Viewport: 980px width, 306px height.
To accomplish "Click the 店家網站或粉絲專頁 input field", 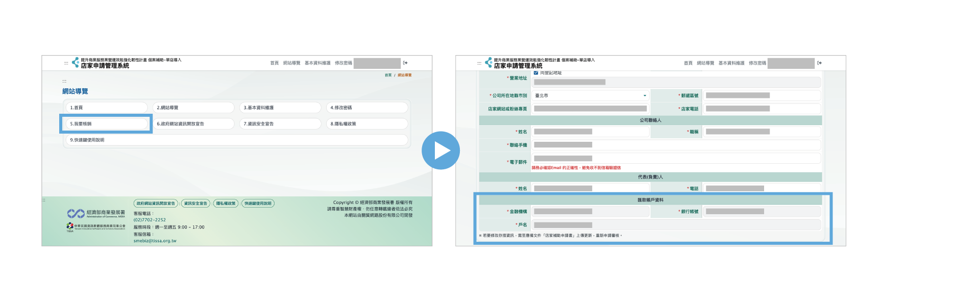I will pos(591,109).
